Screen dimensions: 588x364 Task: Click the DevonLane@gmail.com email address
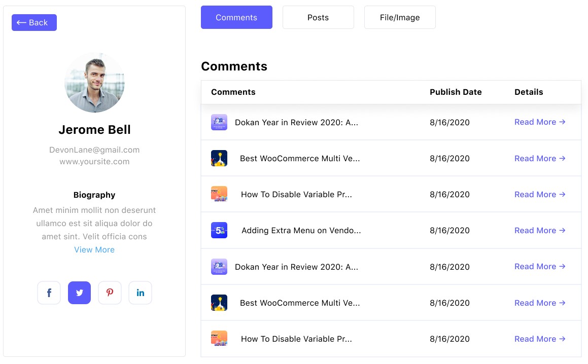(x=94, y=150)
